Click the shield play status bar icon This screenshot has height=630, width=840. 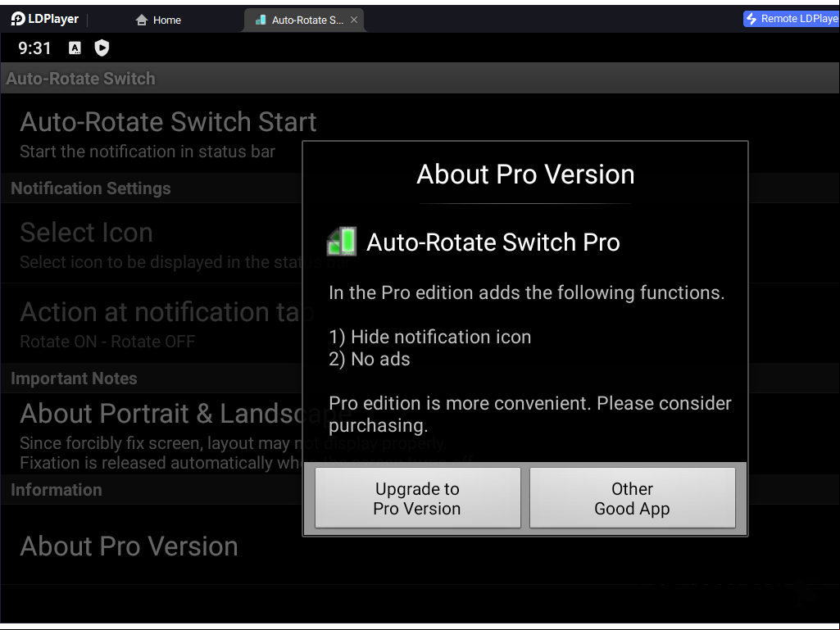pyautogui.click(x=102, y=48)
